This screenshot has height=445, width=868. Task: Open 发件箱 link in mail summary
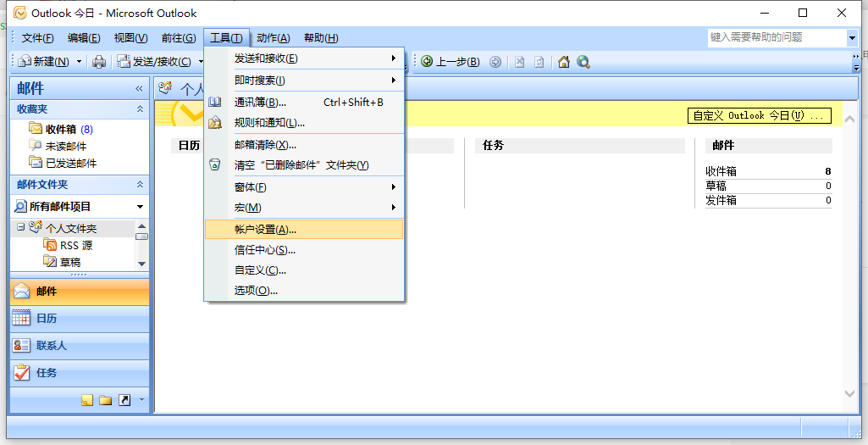(x=721, y=200)
